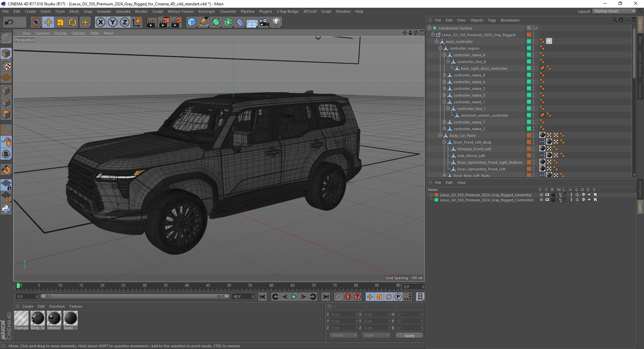This screenshot has width=644, height=349.
Task: Play the animation forward
Action: point(294,297)
